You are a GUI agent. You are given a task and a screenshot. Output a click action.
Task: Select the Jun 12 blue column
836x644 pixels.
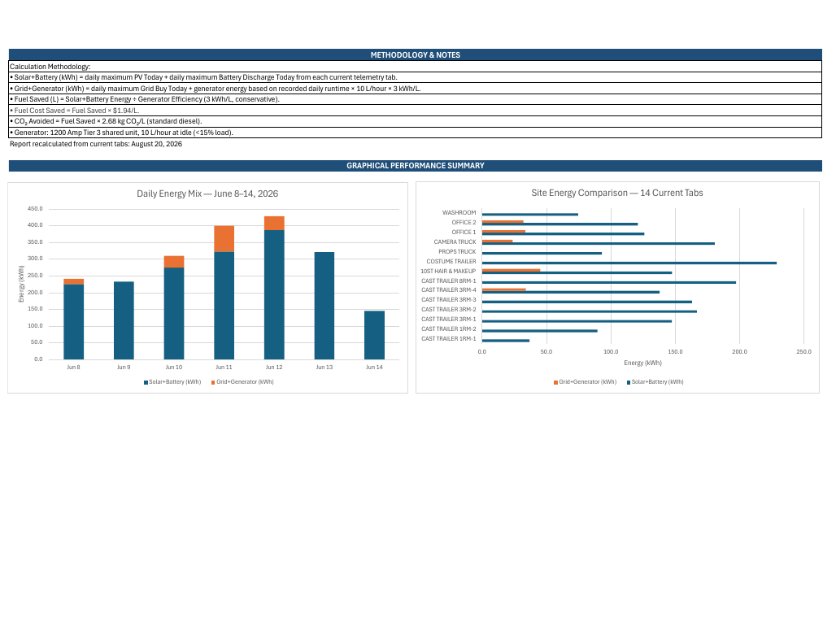pyautogui.click(x=274, y=295)
